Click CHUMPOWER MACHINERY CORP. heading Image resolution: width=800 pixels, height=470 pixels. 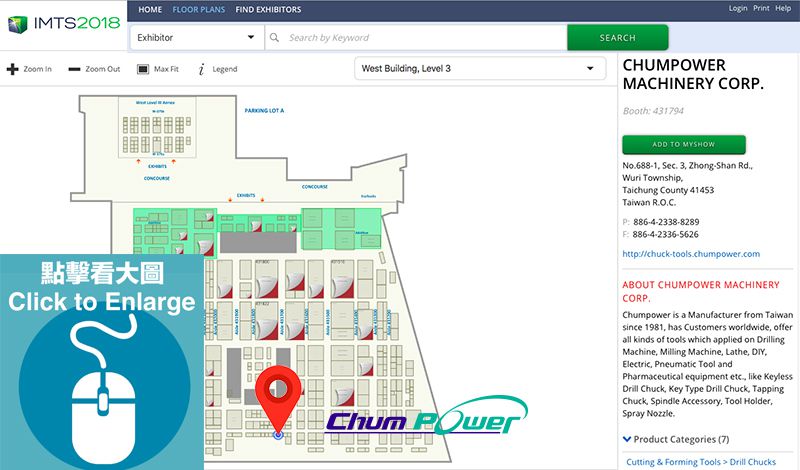pyautogui.click(x=693, y=74)
